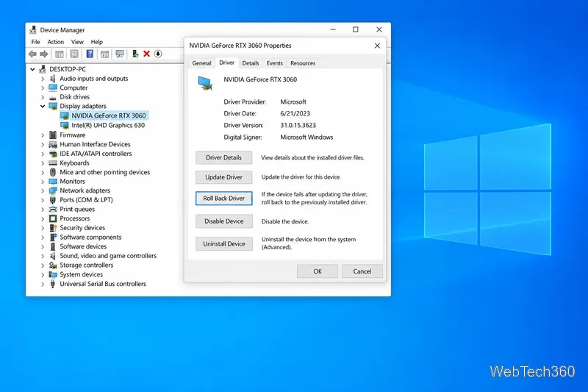Click the Firmware category icon
Image resolution: width=588 pixels, height=392 pixels.
[53, 135]
